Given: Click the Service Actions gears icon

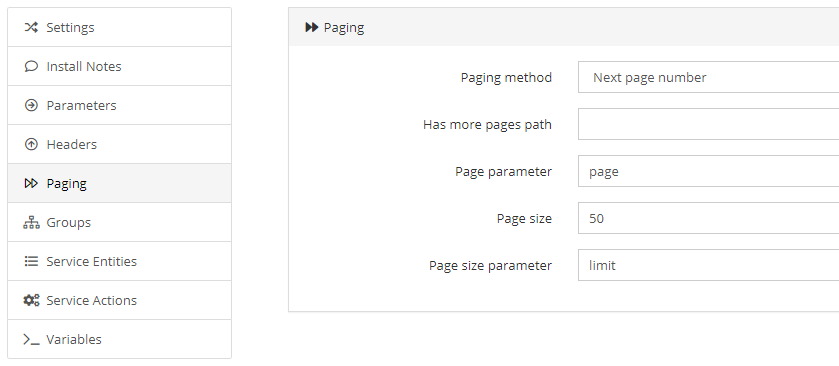Looking at the screenshot, I should (x=31, y=300).
